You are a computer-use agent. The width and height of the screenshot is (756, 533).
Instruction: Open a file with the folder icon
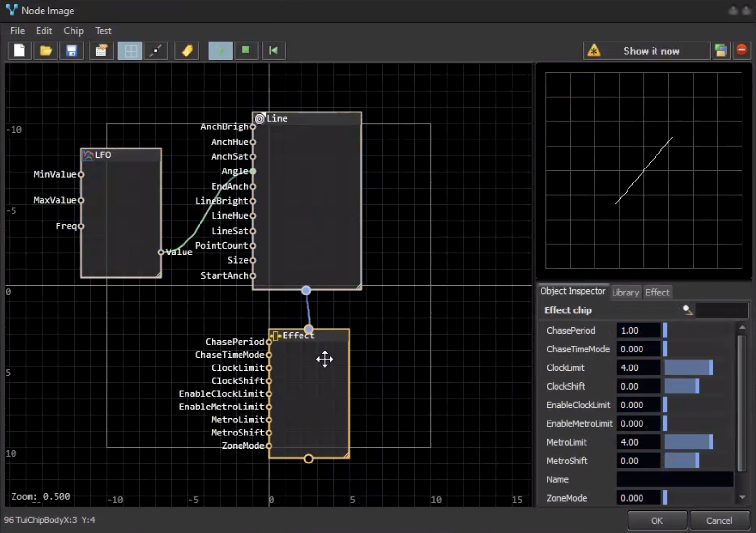(x=45, y=51)
